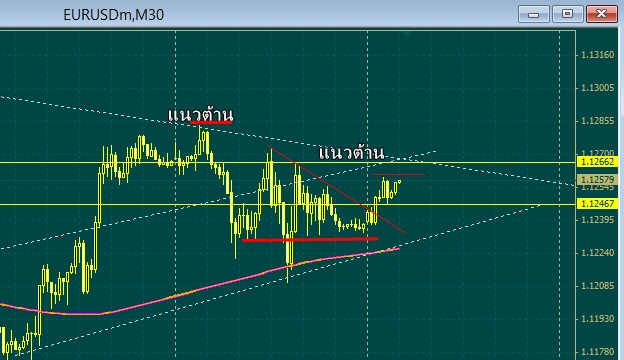Image resolution: width=624 pixels, height=360 pixels.
Task: Select the lower yellow horizontal line
Action: click(288, 204)
